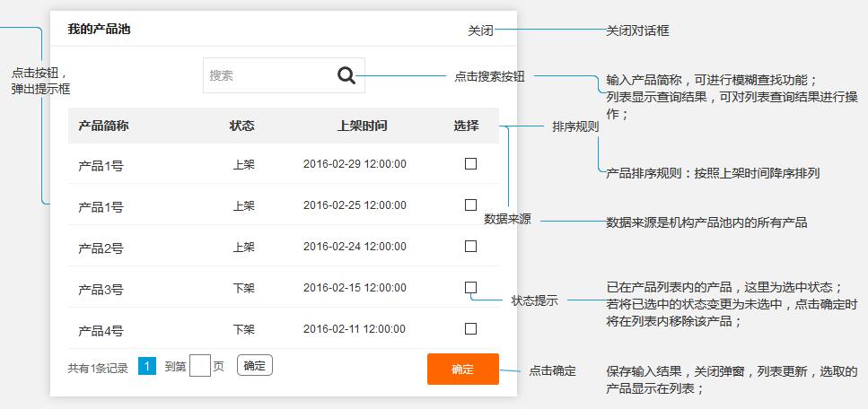
Task: Select checkbox for product listed 2016-02-25
Action: [470, 205]
